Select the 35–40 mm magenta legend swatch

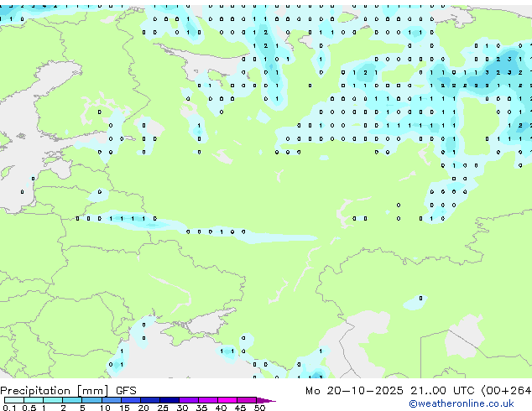[208, 400]
